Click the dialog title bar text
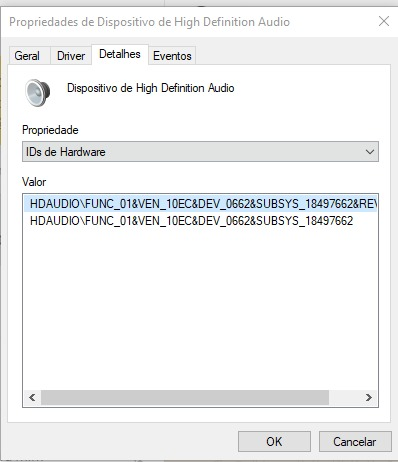Viewport: 398px width, 462px height. [149, 22]
